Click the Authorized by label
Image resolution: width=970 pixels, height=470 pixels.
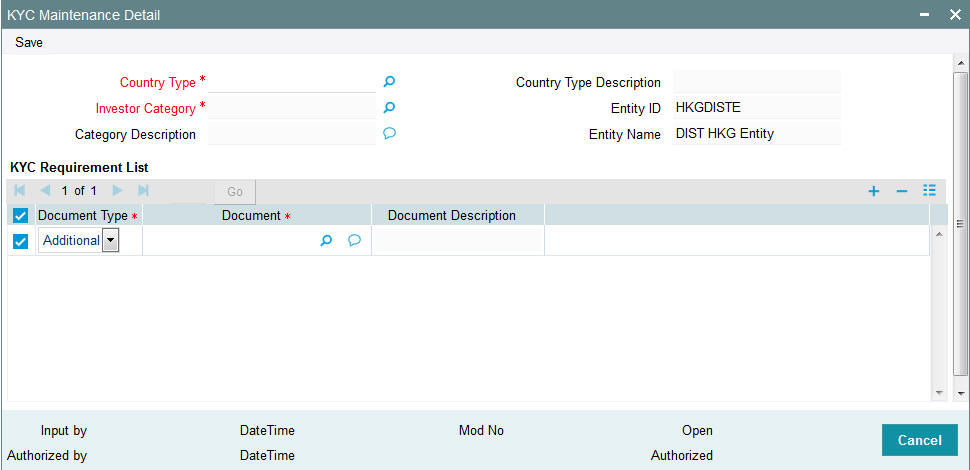(x=47, y=456)
